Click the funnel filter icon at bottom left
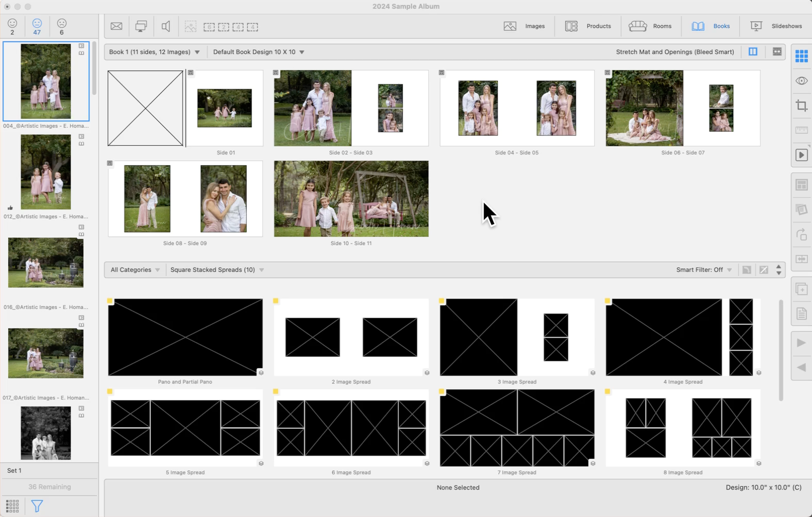The height and width of the screenshot is (517, 812). (37, 506)
